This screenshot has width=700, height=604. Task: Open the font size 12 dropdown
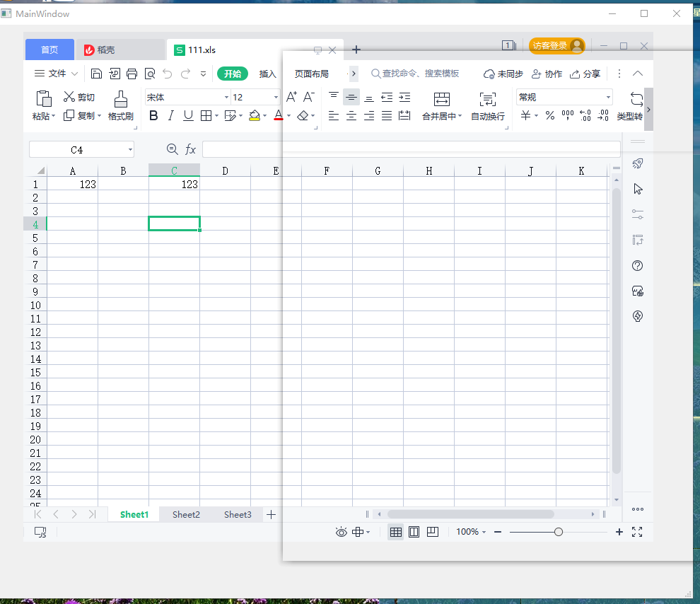[274, 97]
